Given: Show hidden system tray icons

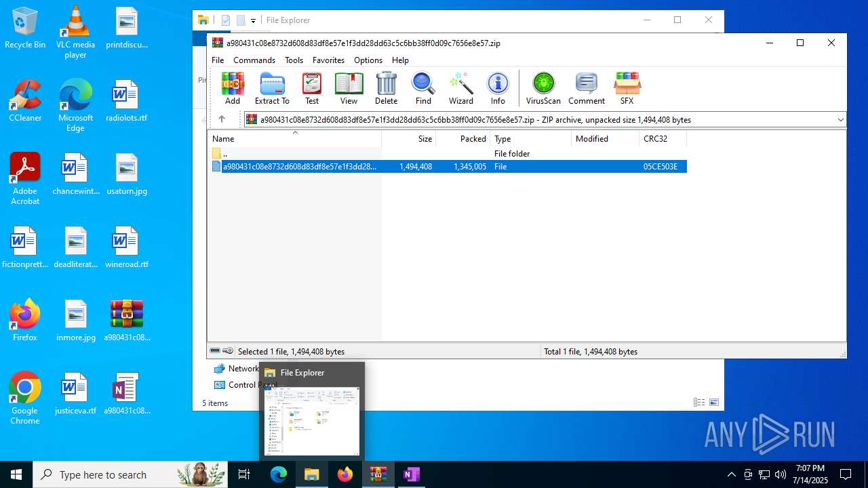Looking at the screenshot, I should coord(731,474).
